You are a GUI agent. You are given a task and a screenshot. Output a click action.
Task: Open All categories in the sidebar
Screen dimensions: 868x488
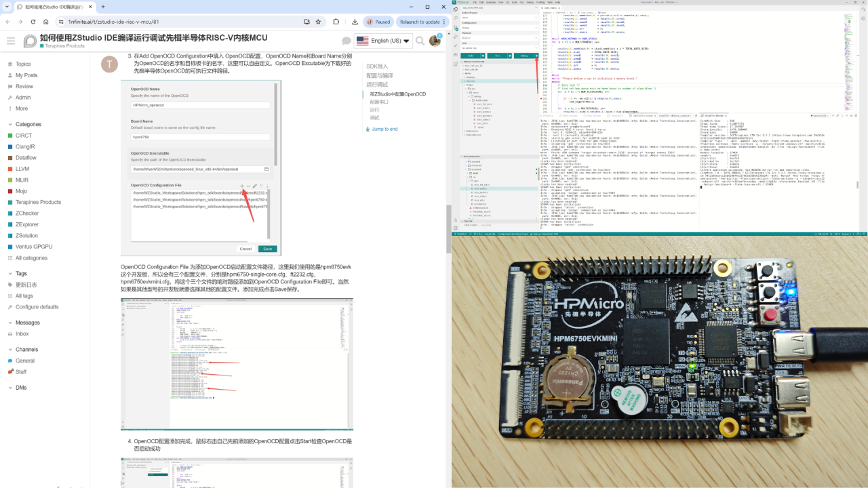(x=31, y=258)
